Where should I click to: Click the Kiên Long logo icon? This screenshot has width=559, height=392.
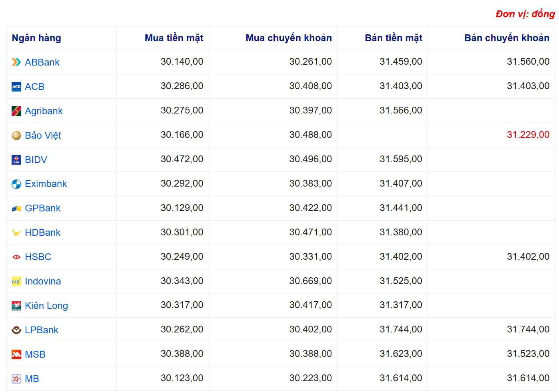[x=16, y=306]
